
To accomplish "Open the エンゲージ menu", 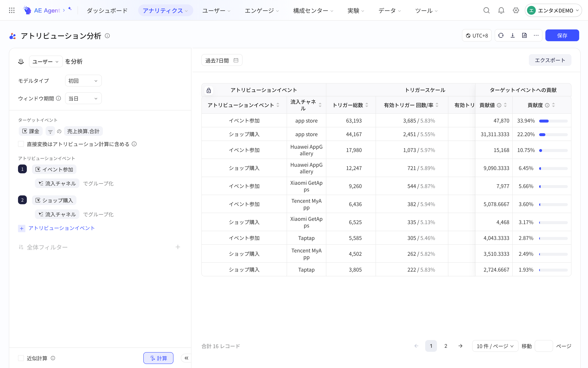I will click(x=262, y=10).
